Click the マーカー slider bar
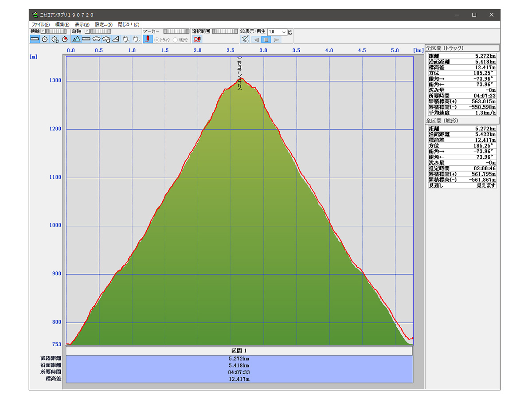This screenshot has width=532, height=399. tap(176, 31)
